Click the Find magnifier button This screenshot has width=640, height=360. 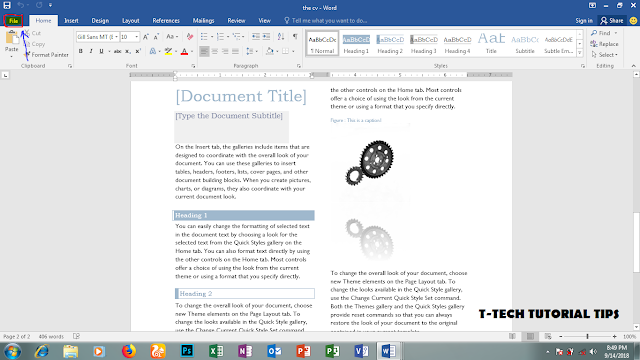click(x=601, y=33)
